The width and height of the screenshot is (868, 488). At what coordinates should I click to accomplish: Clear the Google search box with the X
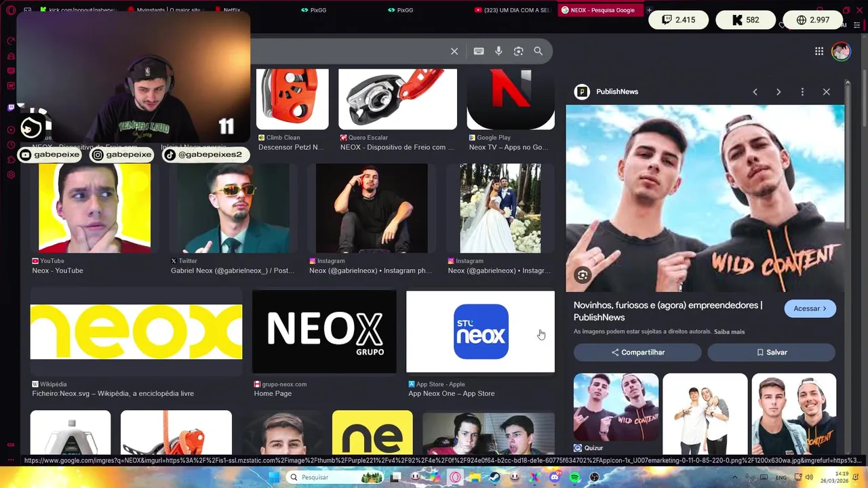(x=454, y=52)
